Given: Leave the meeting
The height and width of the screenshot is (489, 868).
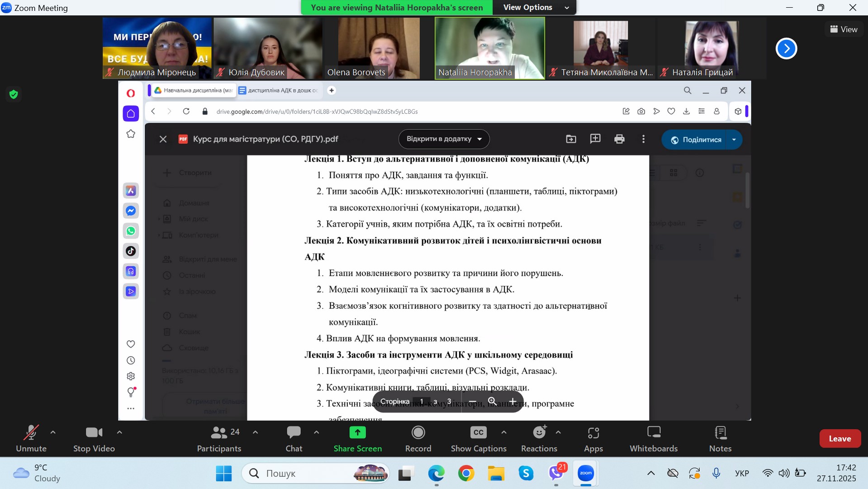Looking at the screenshot, I should pos(840,438).
